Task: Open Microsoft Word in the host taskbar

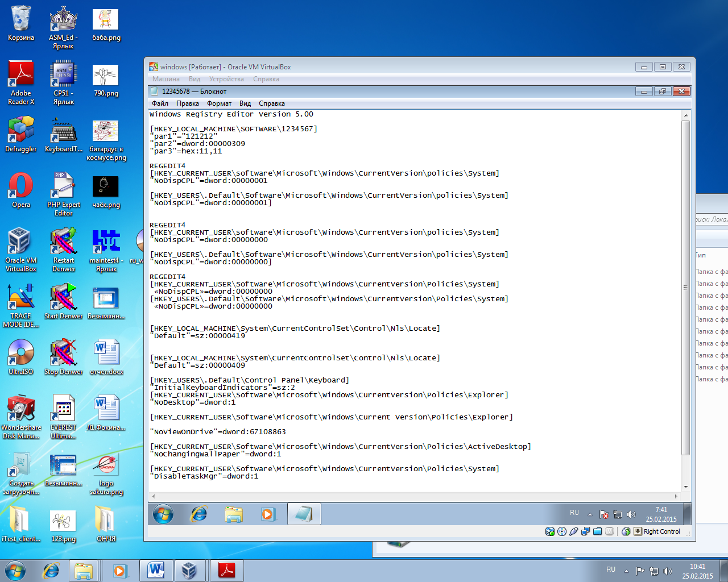Action: point(156,570)
